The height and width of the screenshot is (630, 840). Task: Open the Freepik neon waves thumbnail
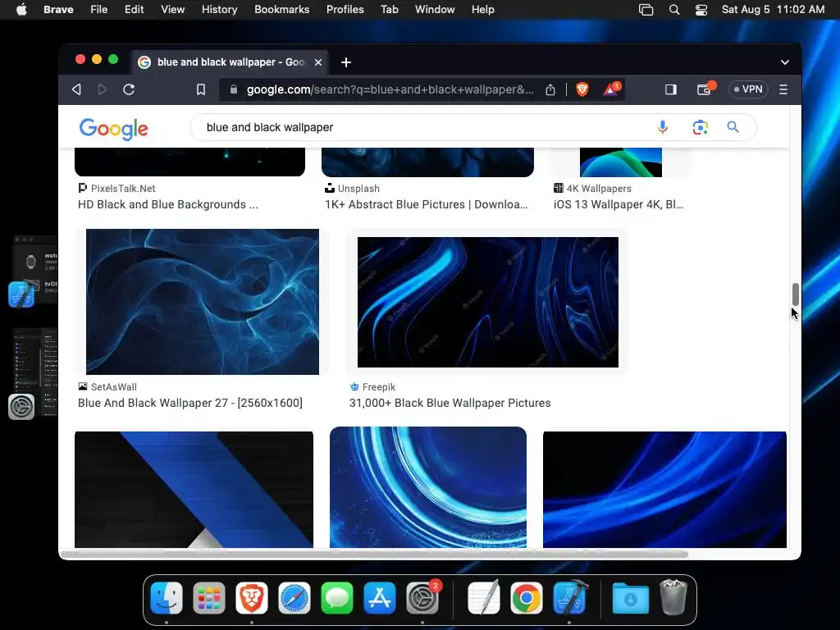[x=488, y=302]
